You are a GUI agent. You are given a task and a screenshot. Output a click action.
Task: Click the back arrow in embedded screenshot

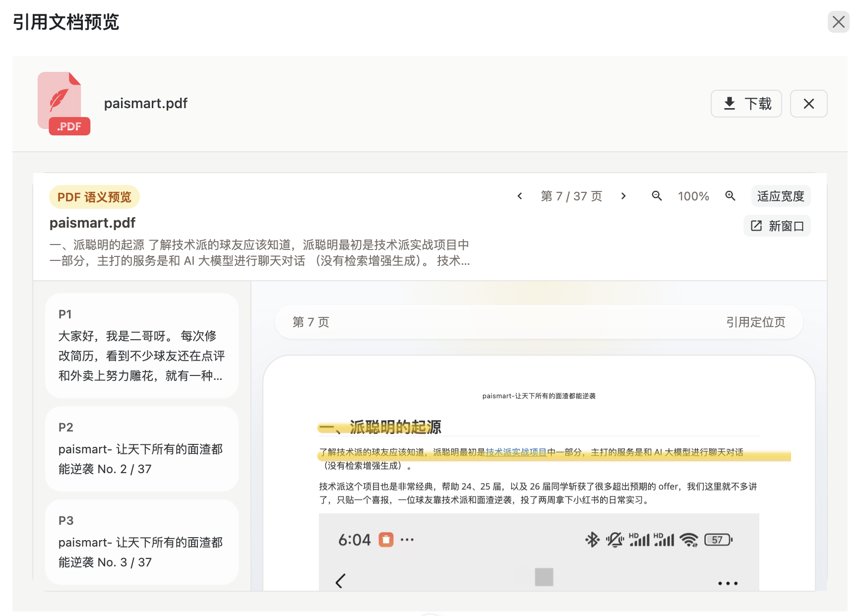click(x=340, y=581)
